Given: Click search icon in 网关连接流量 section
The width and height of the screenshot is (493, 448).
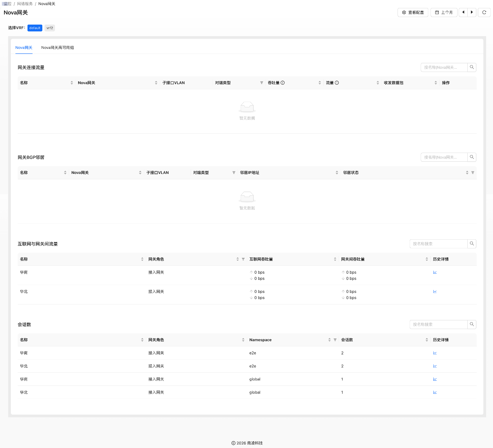Looking at the screenshot, I should tap(472, 67).
